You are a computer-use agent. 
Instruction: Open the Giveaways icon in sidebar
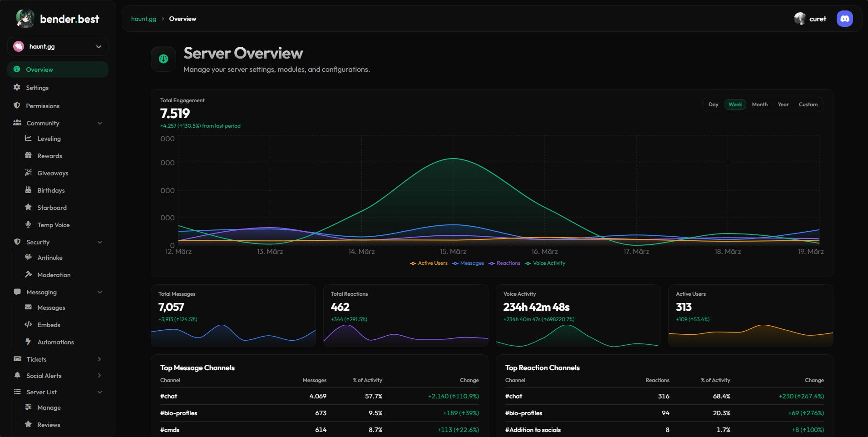point(28,173)
